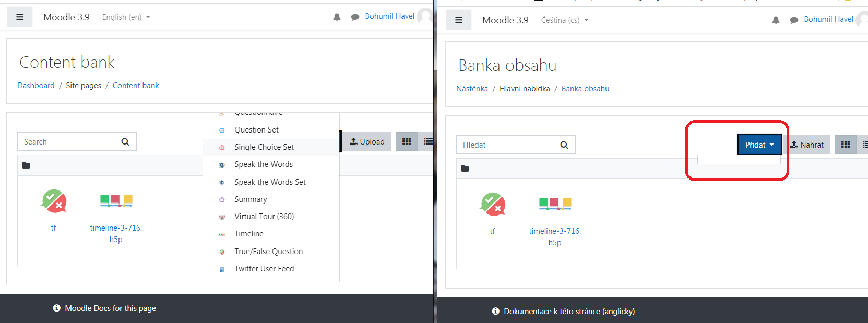Open the timeline-3-716.h5p icon in Czech window
The image size is (868, 323).
[555, 204]
